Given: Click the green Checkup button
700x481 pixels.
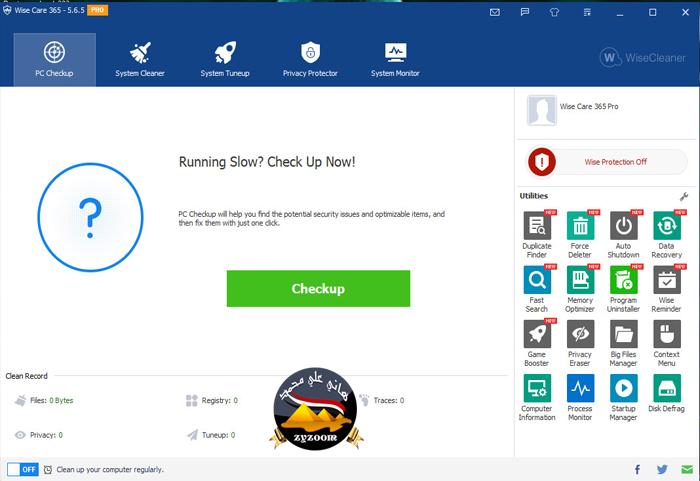Looking at the screenshot, I should coord(318,289).
